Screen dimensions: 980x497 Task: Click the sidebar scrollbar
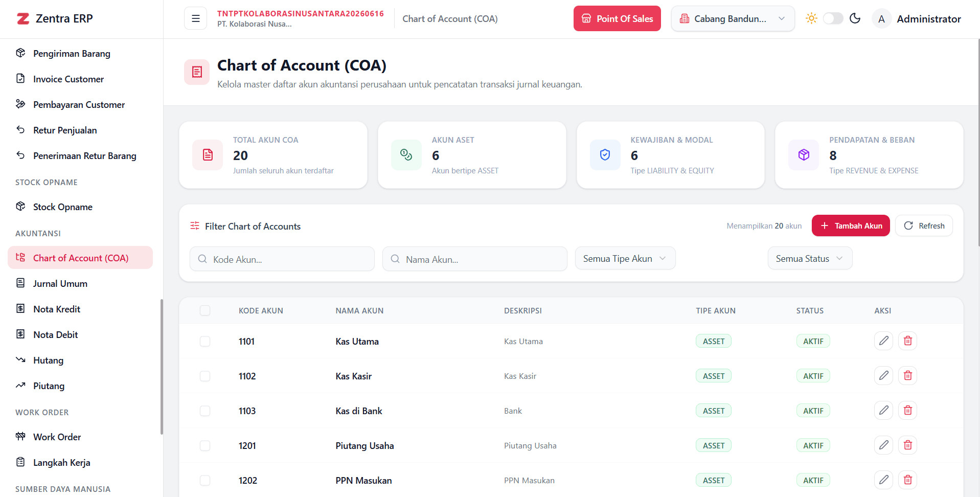[162, 367]
